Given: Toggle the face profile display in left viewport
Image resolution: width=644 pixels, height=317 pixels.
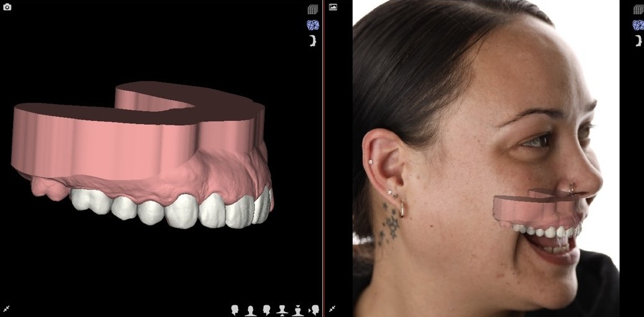Looking at the screenshot, I should 314,40.
